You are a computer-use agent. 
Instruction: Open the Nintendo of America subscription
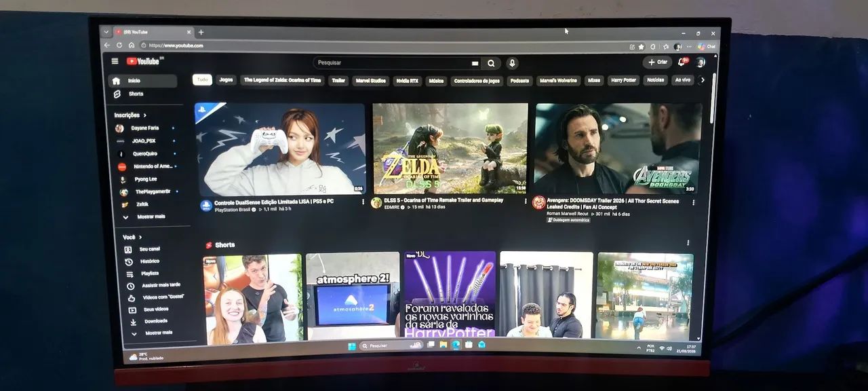coord(146,166)
